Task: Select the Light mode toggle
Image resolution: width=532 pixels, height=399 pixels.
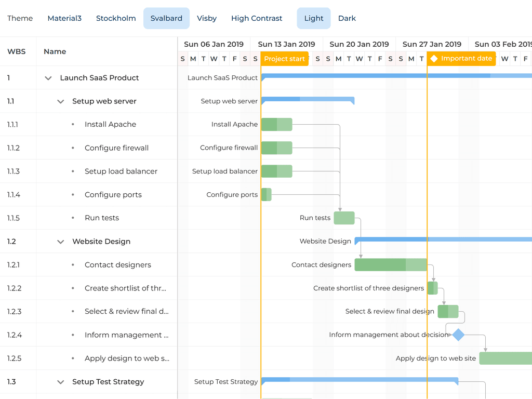Action: click(x=314, y=18)
